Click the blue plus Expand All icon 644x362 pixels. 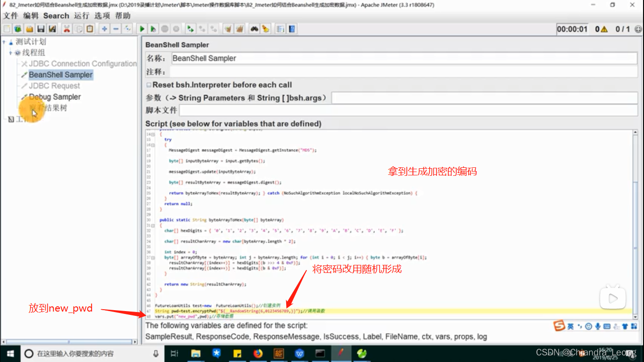point(105,29)
